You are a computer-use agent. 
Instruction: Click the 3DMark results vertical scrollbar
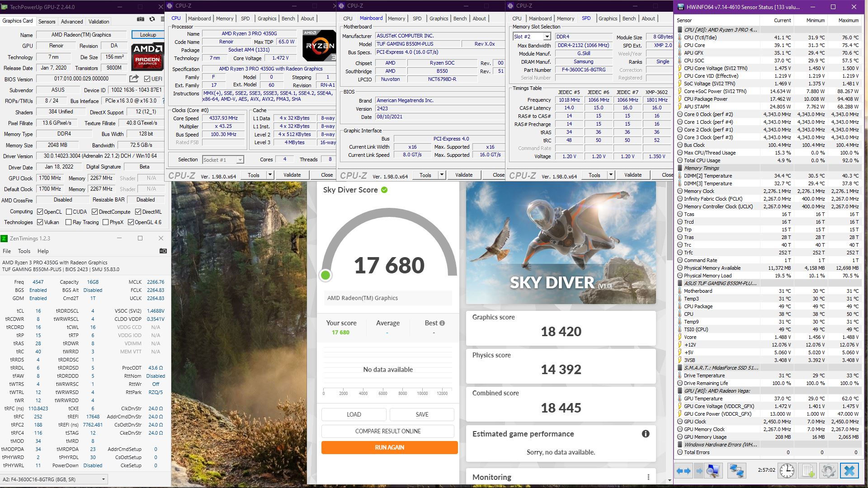(670, 221)
